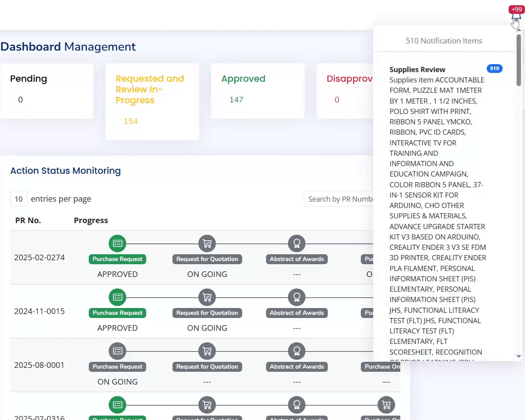Click the 510 badge on Supplies Review

[494, 69]
